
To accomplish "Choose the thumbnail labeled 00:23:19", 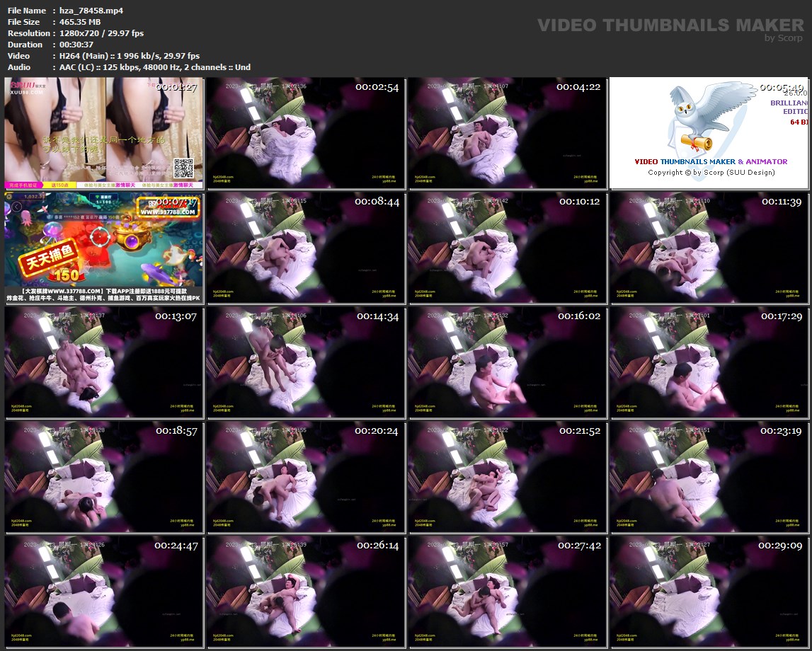I will [x=709, y=477].
